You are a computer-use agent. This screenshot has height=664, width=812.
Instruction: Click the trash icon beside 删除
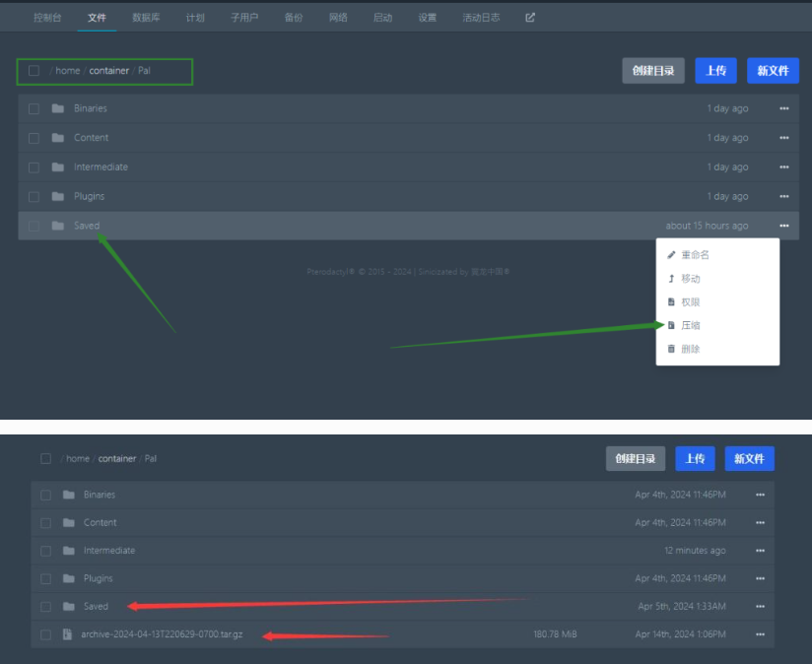point(672,349)
